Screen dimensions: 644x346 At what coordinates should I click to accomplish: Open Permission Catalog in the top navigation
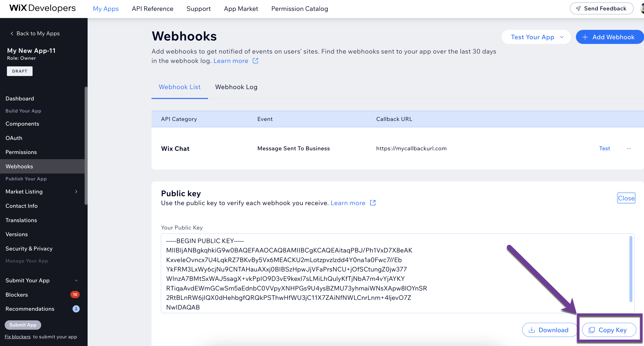coord(300,9)
